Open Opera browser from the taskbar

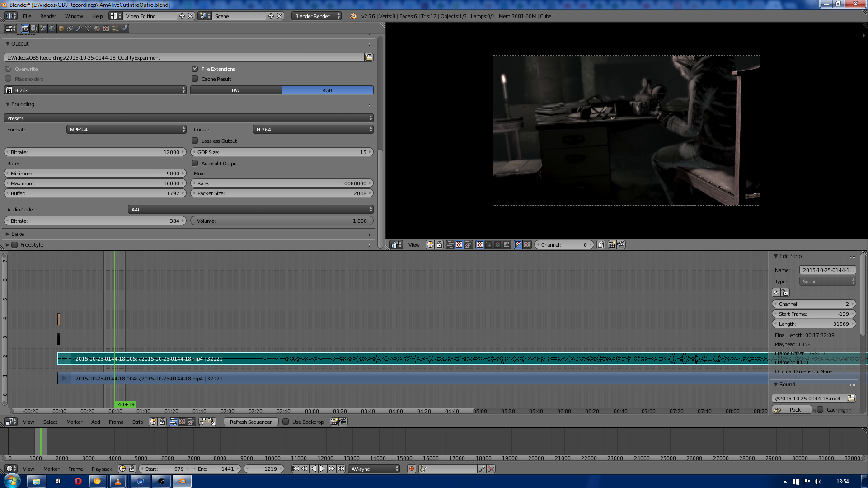[x=78, y=481]
